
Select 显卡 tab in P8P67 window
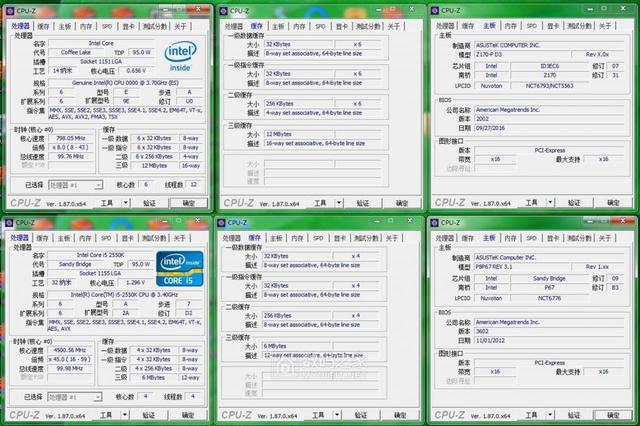[553, 238]
